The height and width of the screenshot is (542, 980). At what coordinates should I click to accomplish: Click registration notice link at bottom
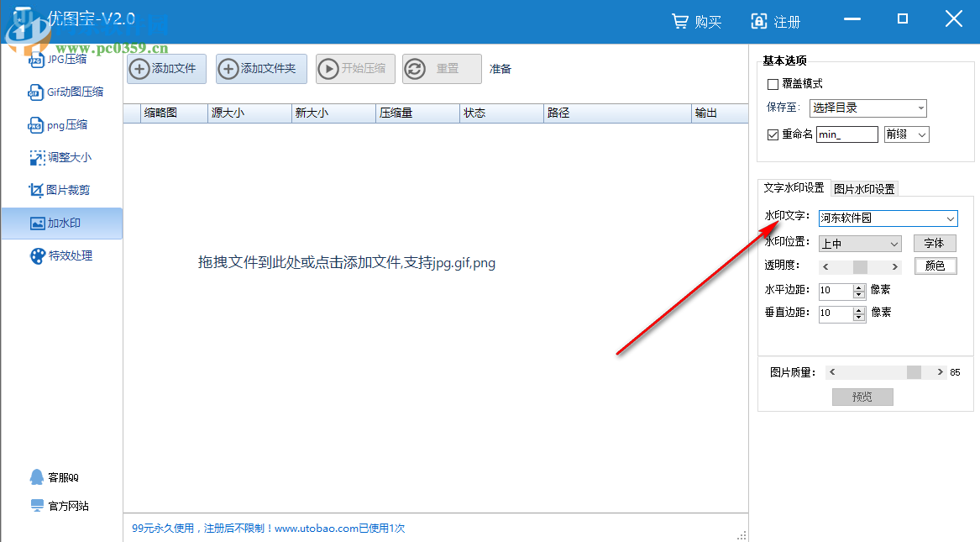click(x=268, y=529)
